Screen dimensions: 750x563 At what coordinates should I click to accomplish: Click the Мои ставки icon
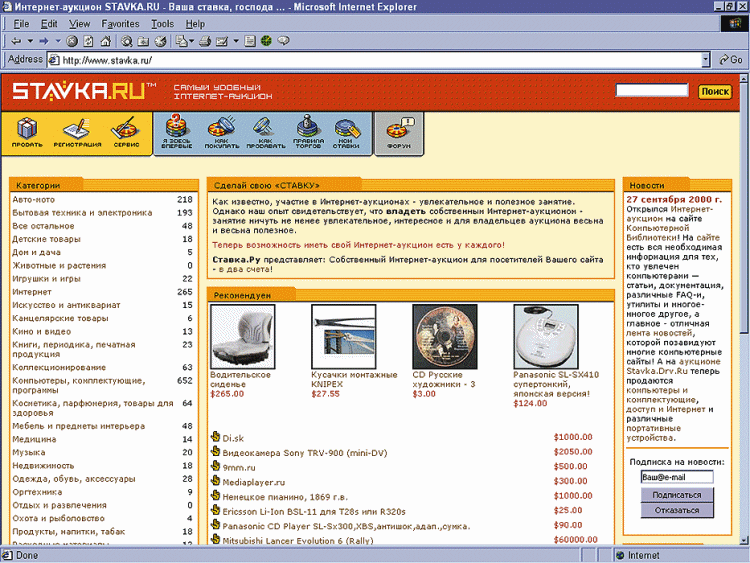click(x=347, y=128)
